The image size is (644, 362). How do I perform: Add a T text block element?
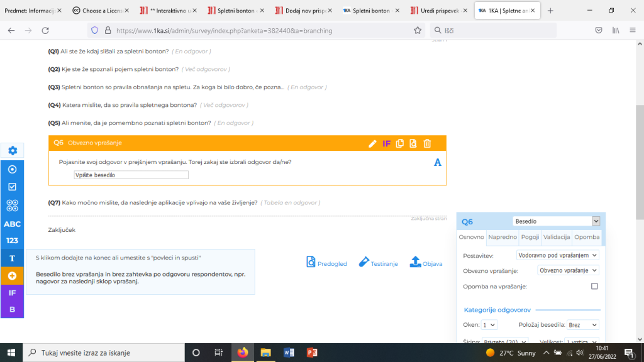tap(13, 258)
